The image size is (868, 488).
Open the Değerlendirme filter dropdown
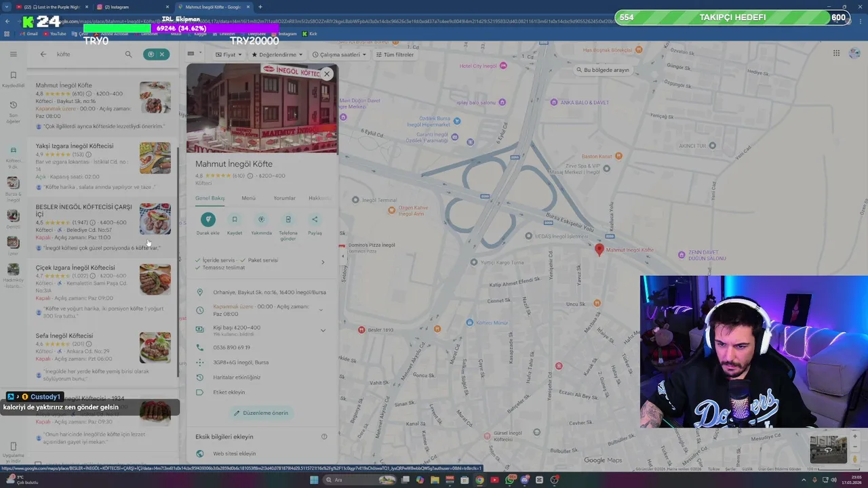[x=277, y=54]
